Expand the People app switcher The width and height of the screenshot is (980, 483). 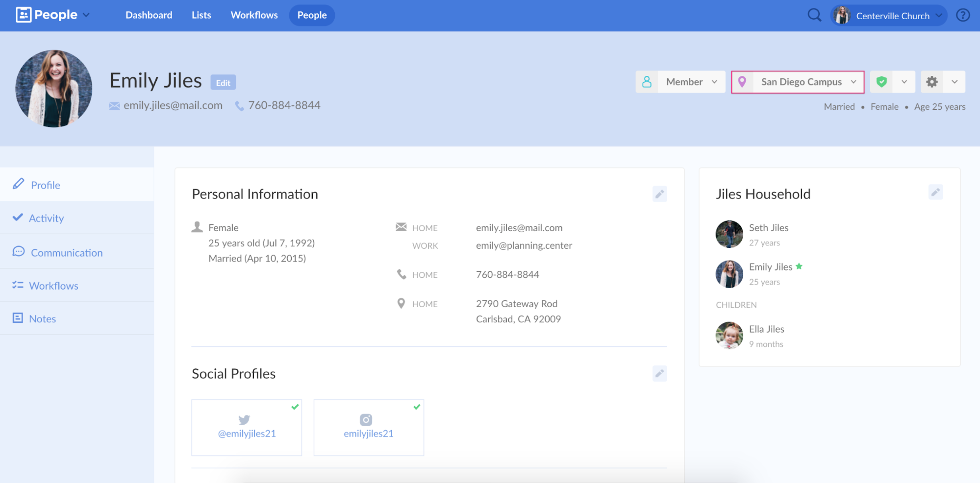53,15
